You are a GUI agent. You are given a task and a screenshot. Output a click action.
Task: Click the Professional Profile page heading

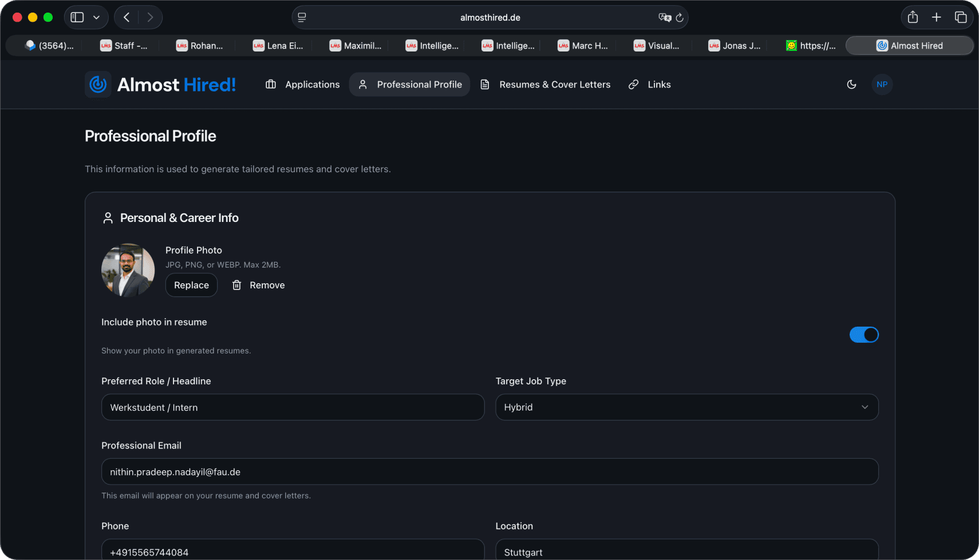(151, 136)
